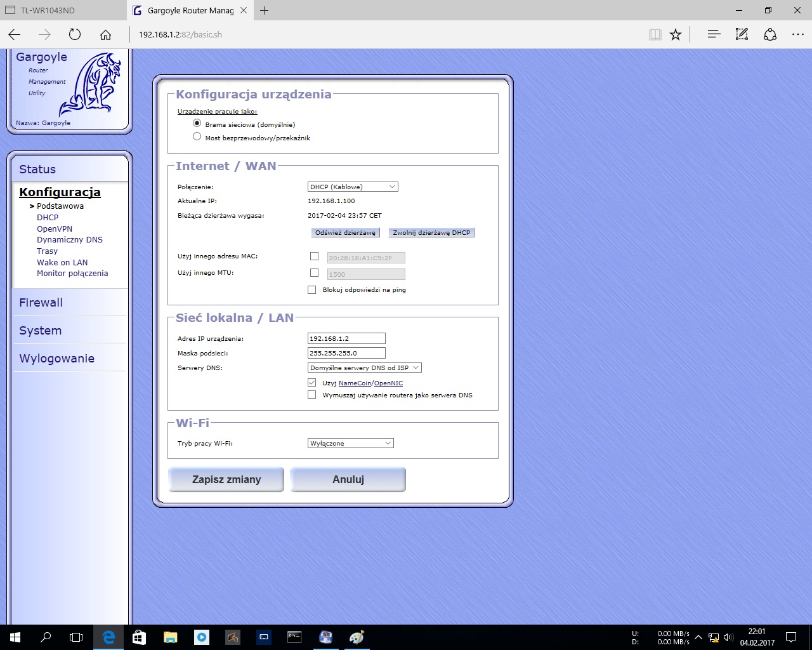Switch to the TL-WR1043ND browser tab

click(x=63, y=10)
